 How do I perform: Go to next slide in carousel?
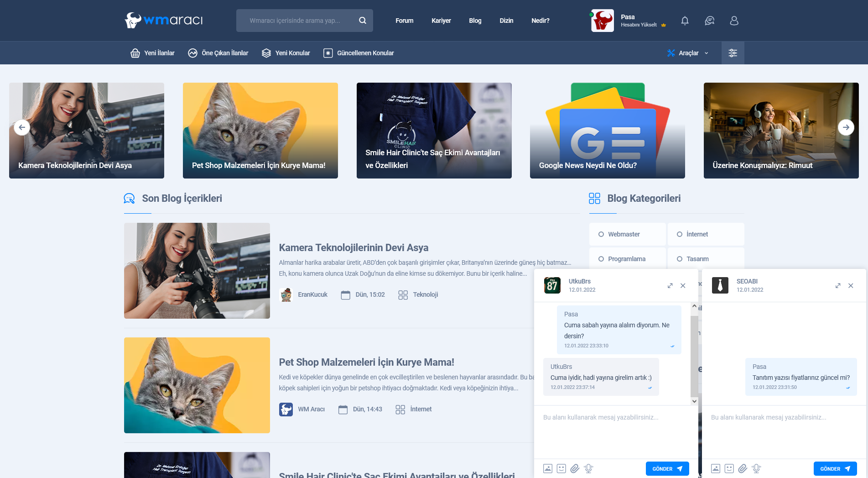point(846,127)
